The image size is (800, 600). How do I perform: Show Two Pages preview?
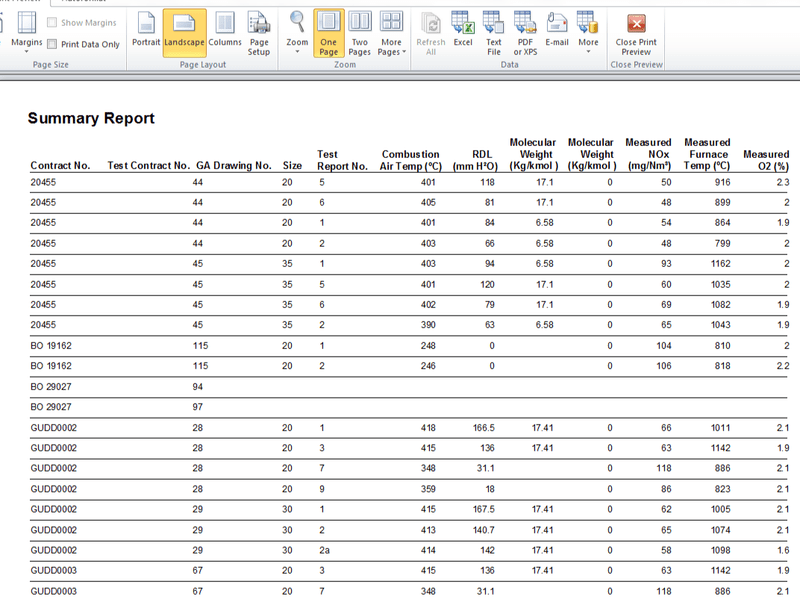point(360,32)
